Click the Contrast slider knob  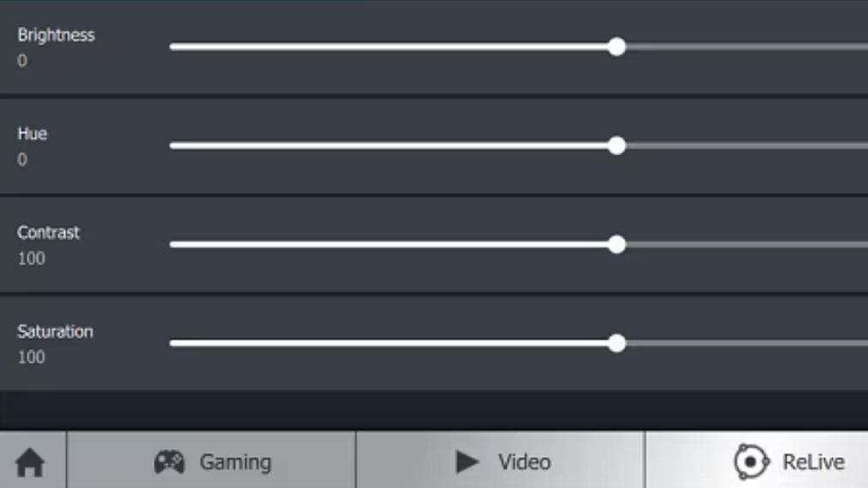[x=617, y=244]
